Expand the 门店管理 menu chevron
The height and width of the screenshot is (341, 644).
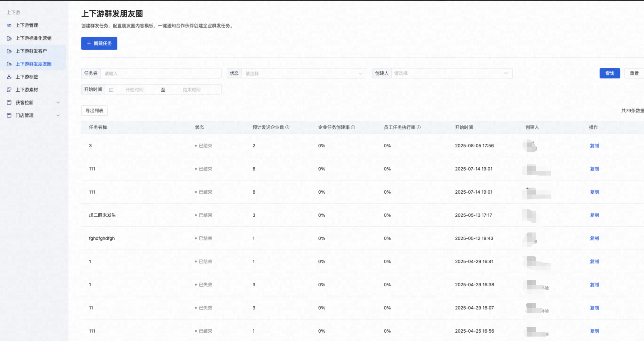(58, 115)
